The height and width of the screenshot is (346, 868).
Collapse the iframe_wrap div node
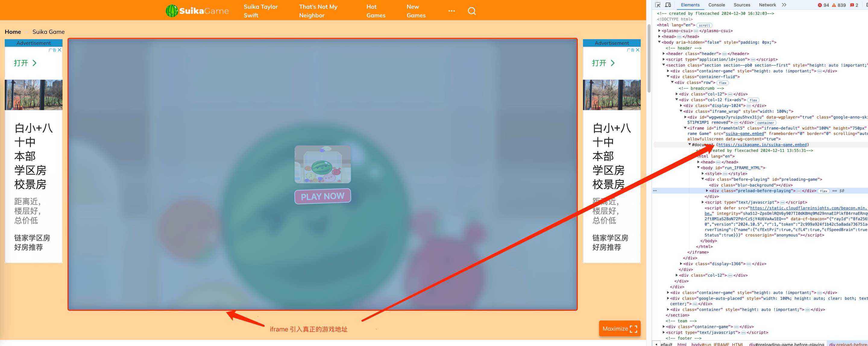[681, 111]
